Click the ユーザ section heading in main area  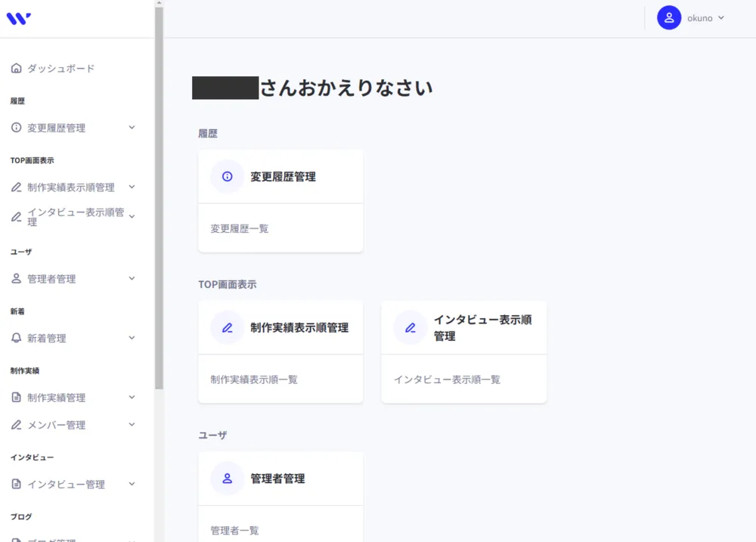point(212,435)
